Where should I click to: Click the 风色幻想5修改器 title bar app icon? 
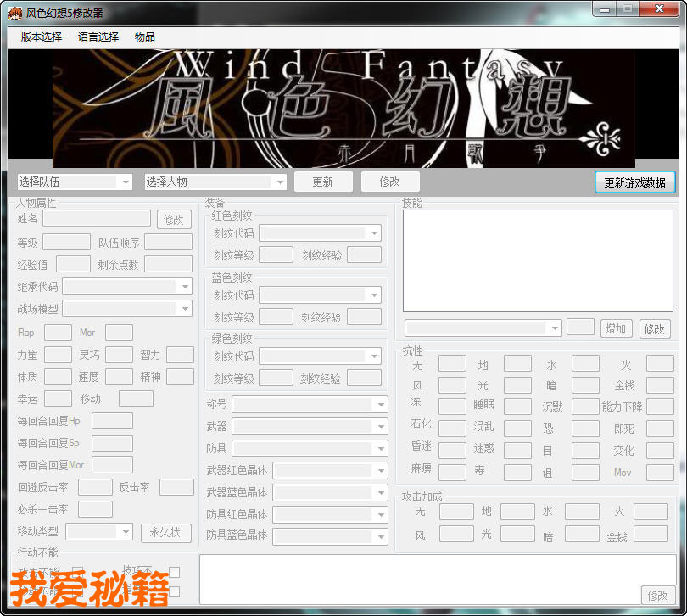14,13
